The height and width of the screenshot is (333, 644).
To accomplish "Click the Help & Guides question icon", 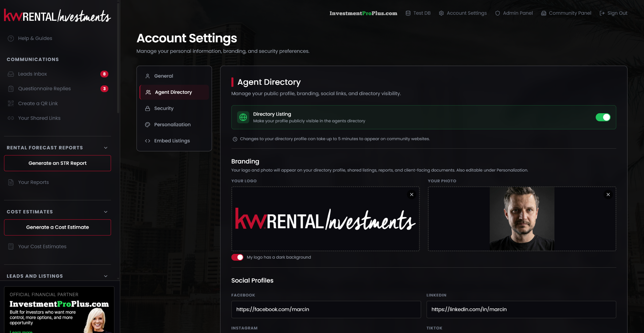I will coord(11,39).
